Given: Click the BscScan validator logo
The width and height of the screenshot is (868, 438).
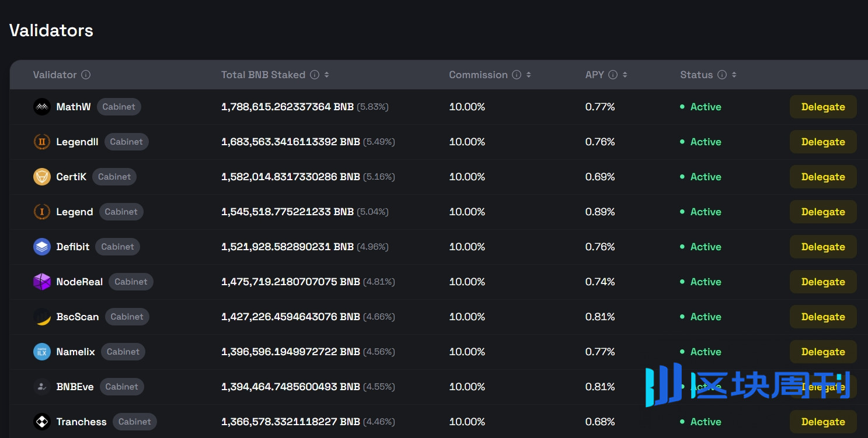Looking at the screenshot, I should (42, 317).
